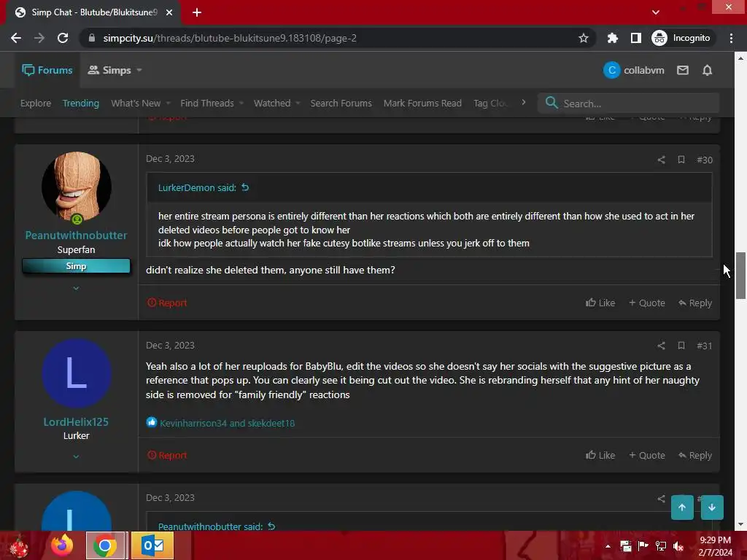Open collabvm account menu
The height and width of the screenshot is (560, 747).
click(x=634, y=71)
